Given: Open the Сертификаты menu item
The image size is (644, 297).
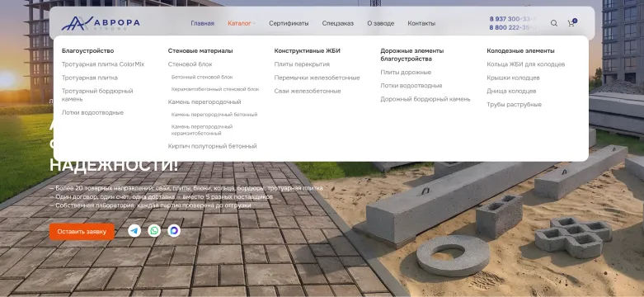Looking at the screenshot, I should click(289, 23).
